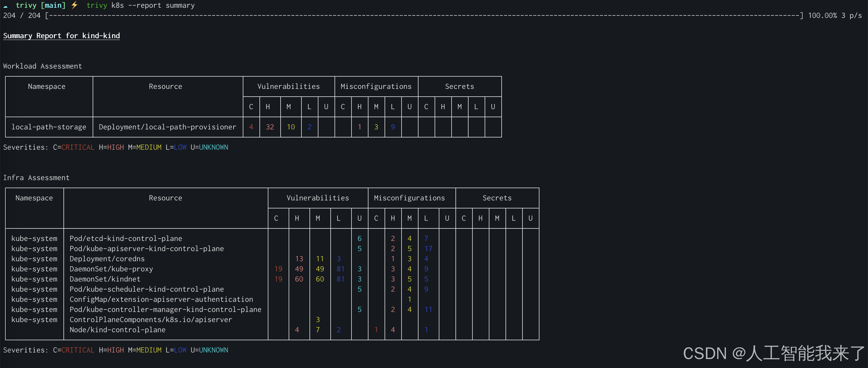Click the red CRITICAL severity legend word
The width and height of the screenshot is (868, 368).
[x=77, y=147]
